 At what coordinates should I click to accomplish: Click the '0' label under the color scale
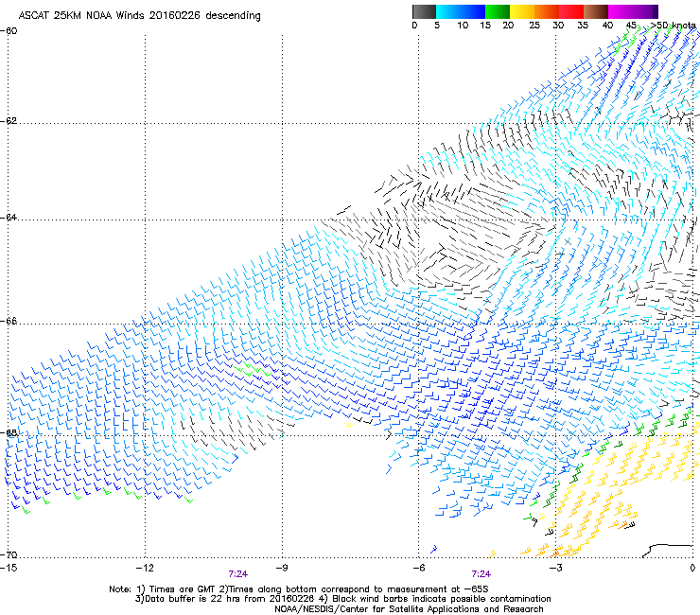pos(414,26)
